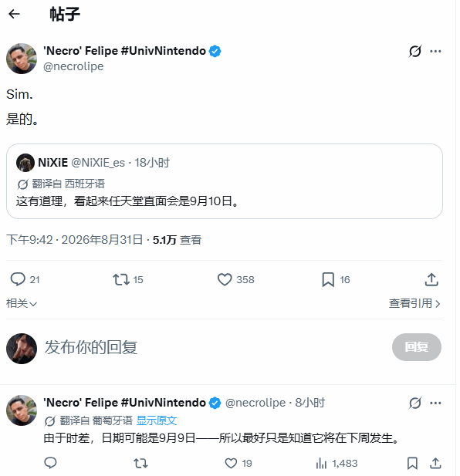The height and width of the screenshot is (476, 460).
Task: Open the Grok icon on reply post
Action: click(x=414, y=403)
